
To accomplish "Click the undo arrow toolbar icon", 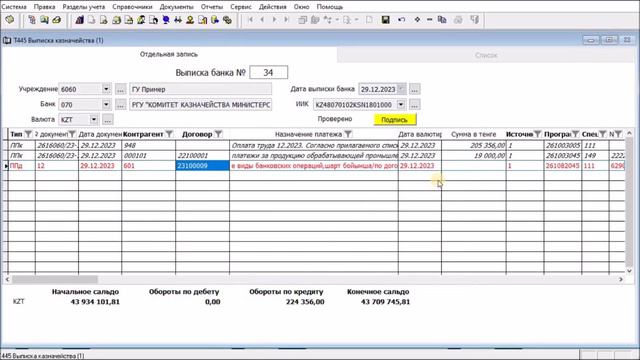I will tap(401, 20).
